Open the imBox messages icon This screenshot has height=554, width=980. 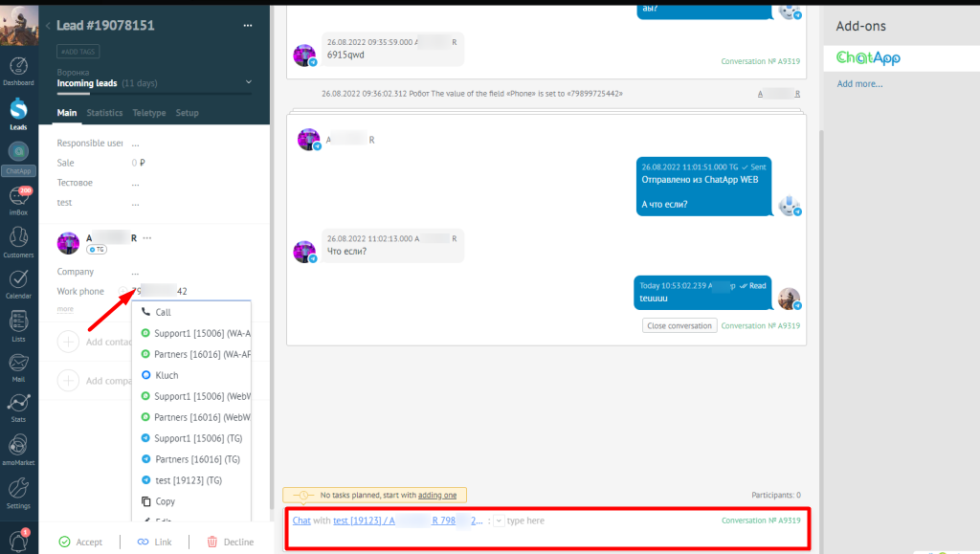[x=18, y=199]
